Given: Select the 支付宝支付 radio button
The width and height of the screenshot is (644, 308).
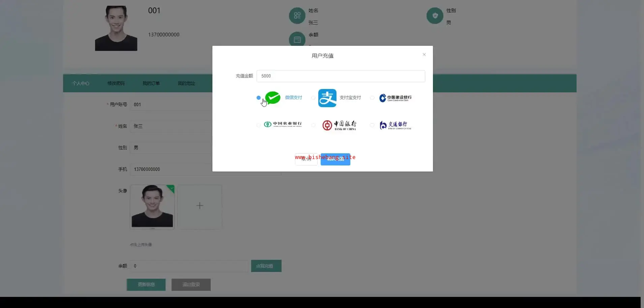Looking at the screenshot, I should click(x=313, y=98).
